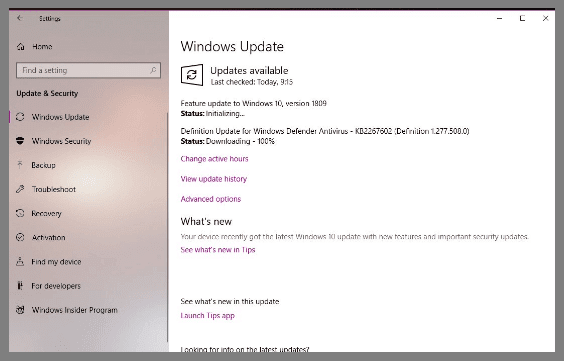Minimize the Settings window
This screenshot has width=564, height=361.
499,18
